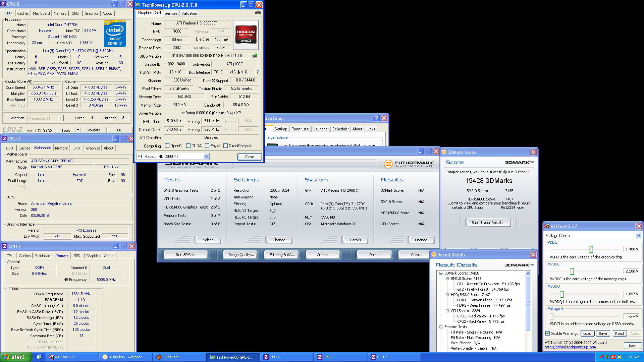Click the MVDDC voltage slider handle
644x362 pixels.
(x=572, y=271)
